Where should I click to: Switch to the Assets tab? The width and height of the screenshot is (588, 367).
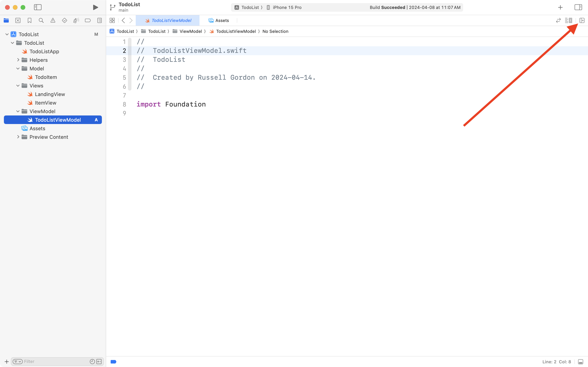(222, 20)
